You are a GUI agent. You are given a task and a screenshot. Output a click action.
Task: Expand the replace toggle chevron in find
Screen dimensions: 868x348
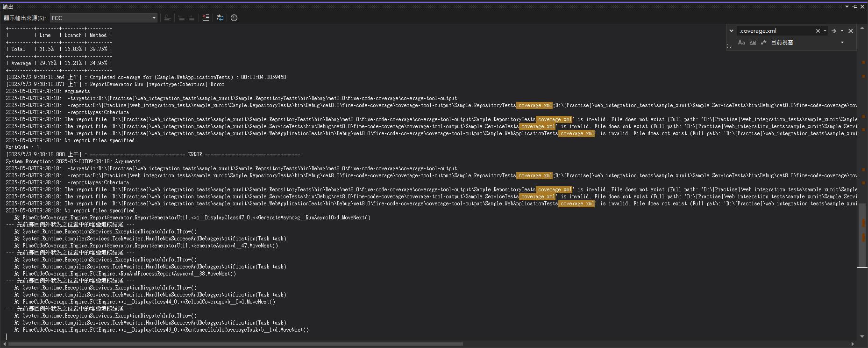click(731, 31)
